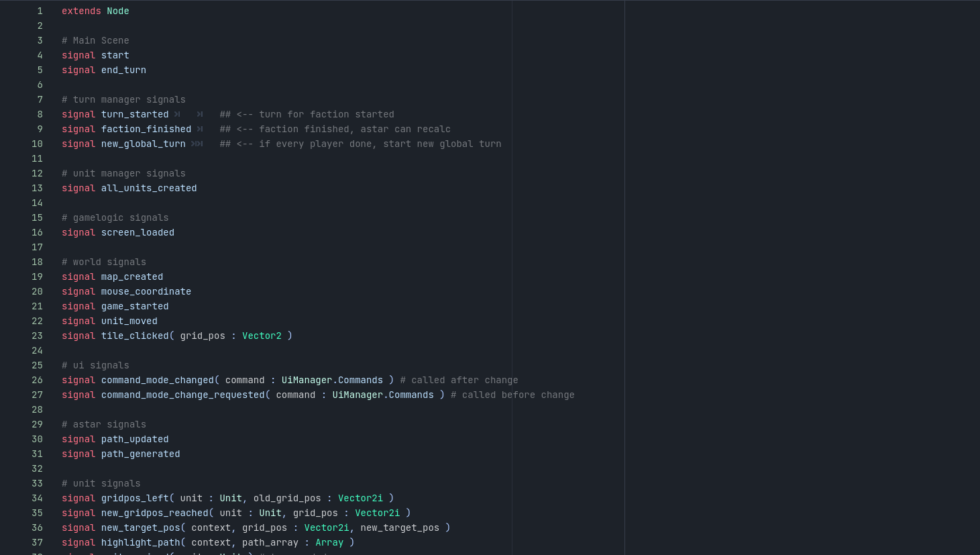Click the signal name "turn_started"
The image size is (980, 555).
(x=135, y=114)
